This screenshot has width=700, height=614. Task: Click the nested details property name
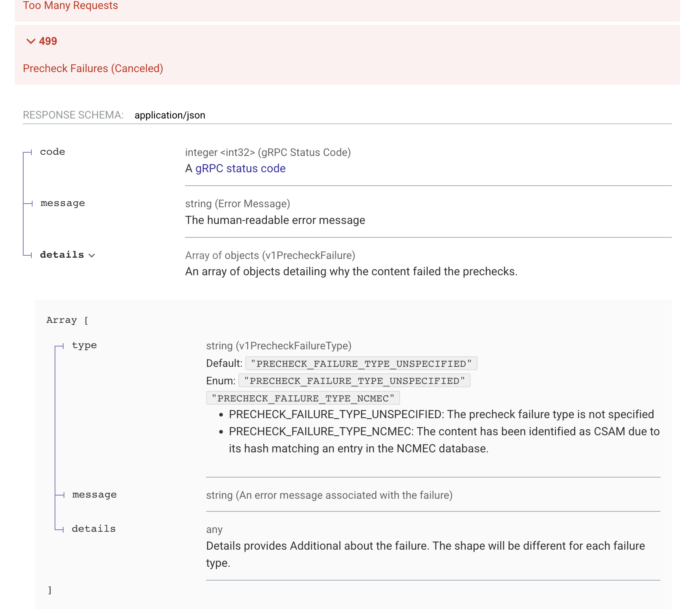pos(94,529)
